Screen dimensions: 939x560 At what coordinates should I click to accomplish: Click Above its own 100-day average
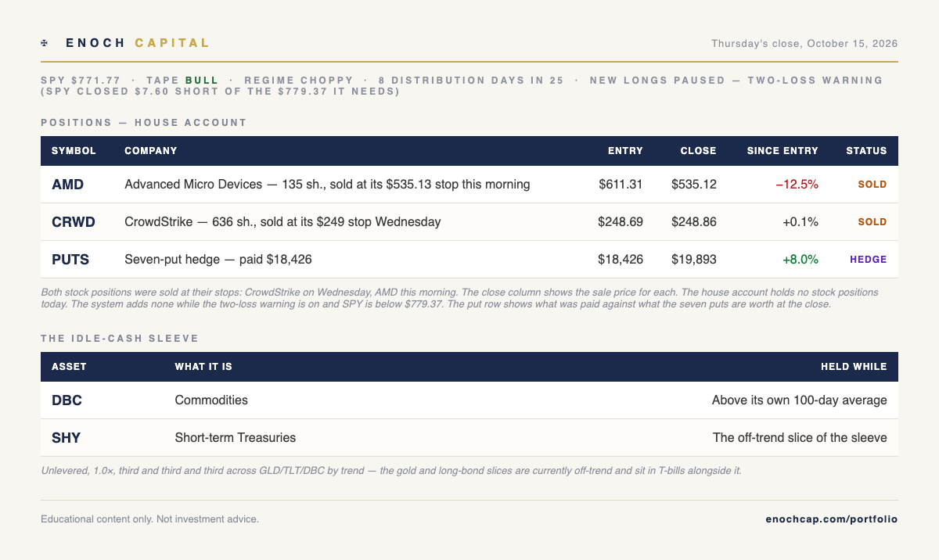[800, 400]
